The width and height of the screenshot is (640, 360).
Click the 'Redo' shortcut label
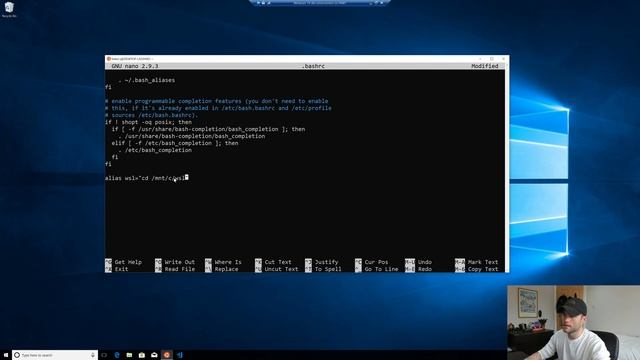[424, 269]
